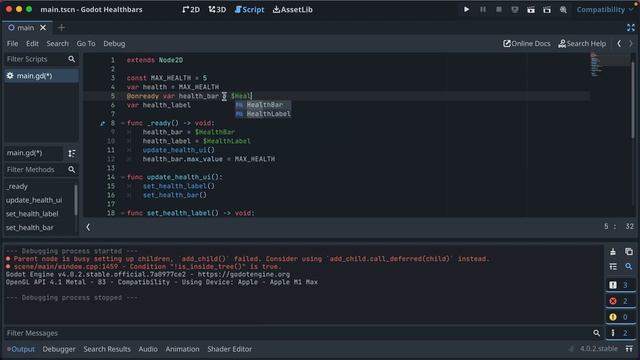This screenshot has height=360, width=640.
Task: Open the Debugger bottom panel
Action: [59, 349]
